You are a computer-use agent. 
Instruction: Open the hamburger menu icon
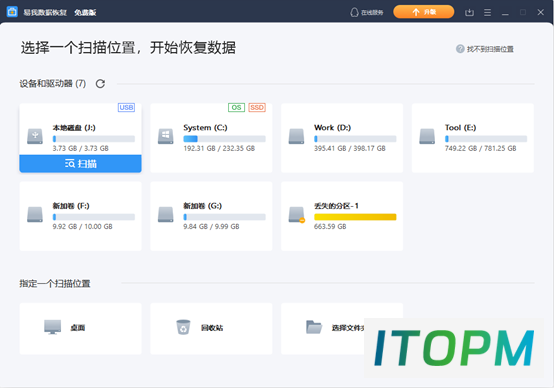tap(487, 13)
